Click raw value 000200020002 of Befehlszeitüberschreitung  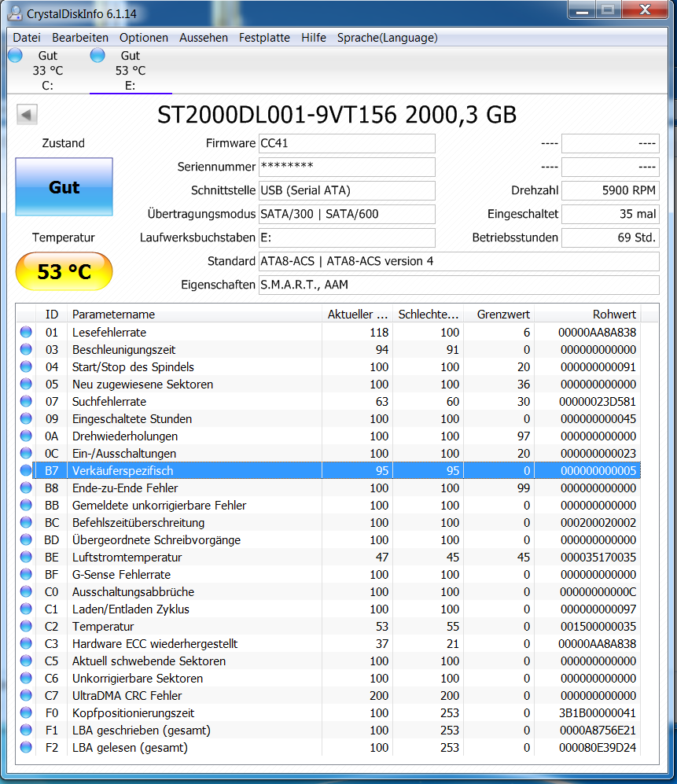point(598,522)
